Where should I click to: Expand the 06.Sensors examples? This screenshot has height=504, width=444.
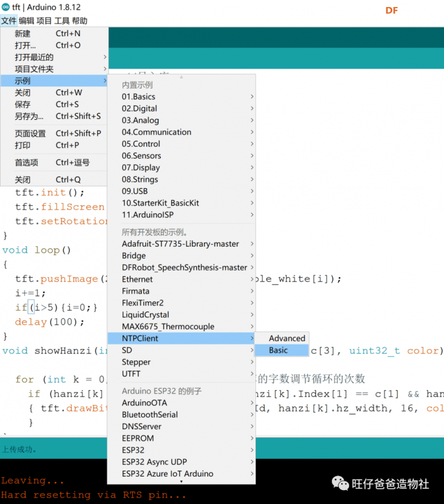coord(181,156)
